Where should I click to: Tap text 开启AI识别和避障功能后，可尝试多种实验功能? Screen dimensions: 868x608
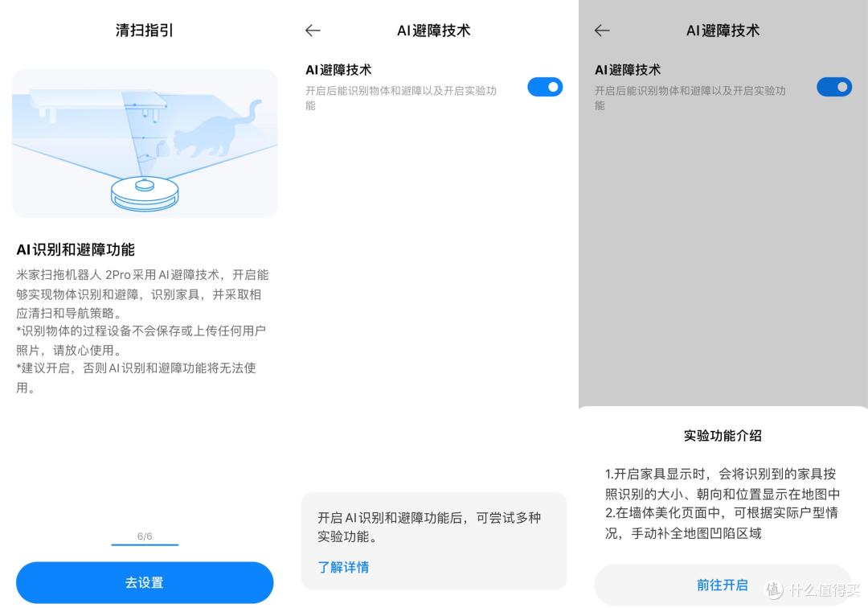[429, 527]
